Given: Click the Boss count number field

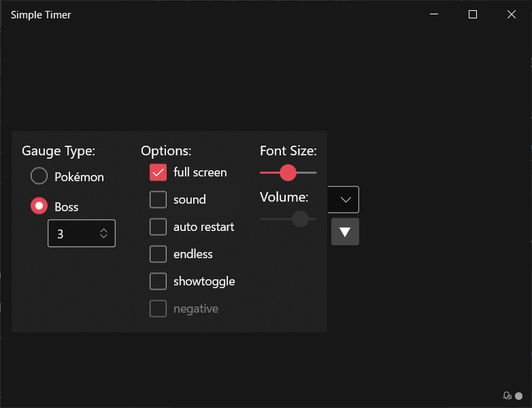Looking at the screenshot, I should [x=73, y=234].
